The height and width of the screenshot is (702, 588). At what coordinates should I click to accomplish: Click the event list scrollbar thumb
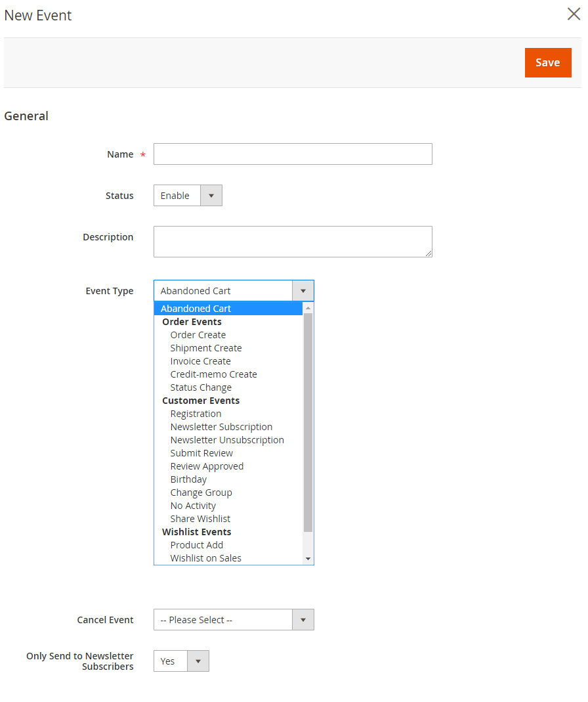[308, 420]
